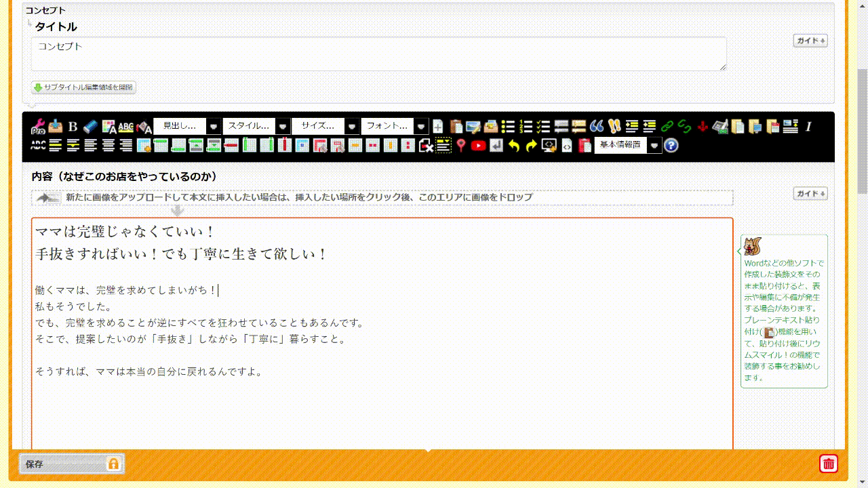Apply bold with the B icon
The image size is (868, 488).
point(73,127)
